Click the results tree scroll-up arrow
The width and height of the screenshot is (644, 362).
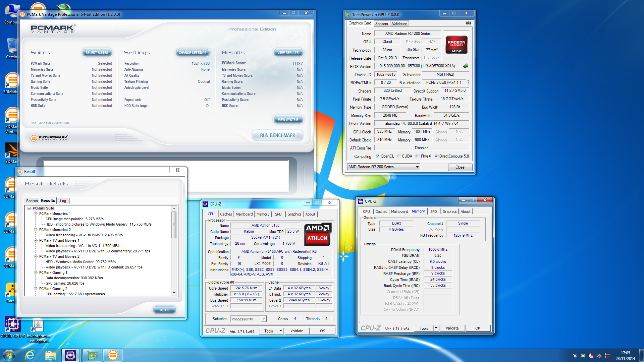[174, 208]
